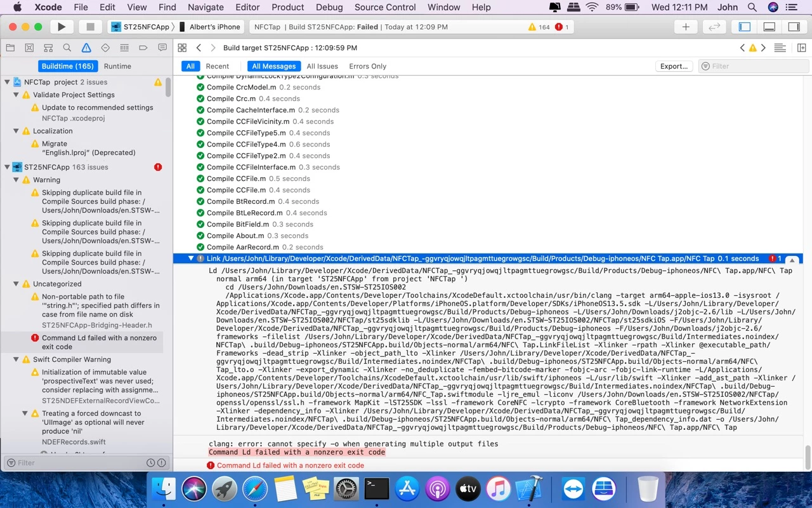Screen dimensions: 812x508
Task: Filter log to Errors Only
Action: click(x=367, y=66)
